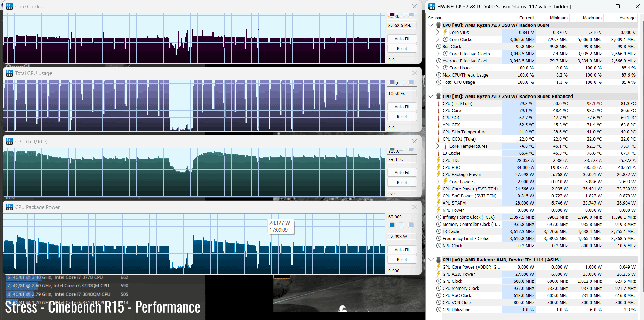Click the Sensor column header
The image size is (644, 320).
(x=464, y=18)
